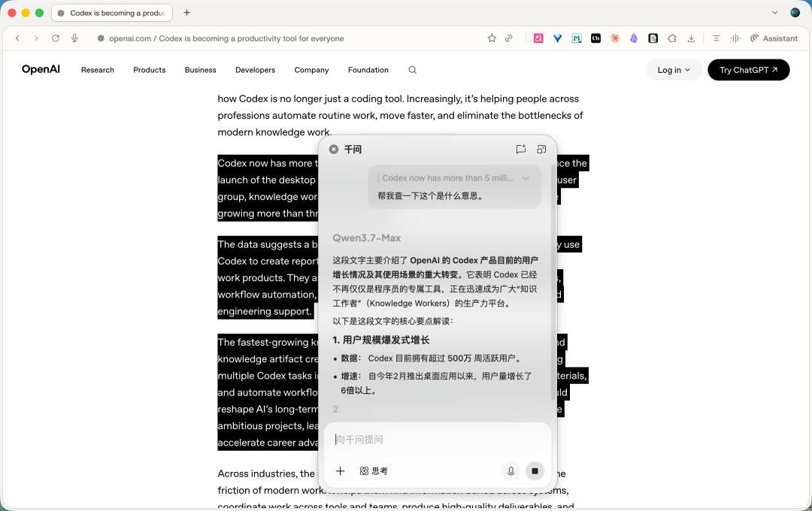The image size is (812, 511).
Task: Stop the response generation
Action: (x=535, y=470)
